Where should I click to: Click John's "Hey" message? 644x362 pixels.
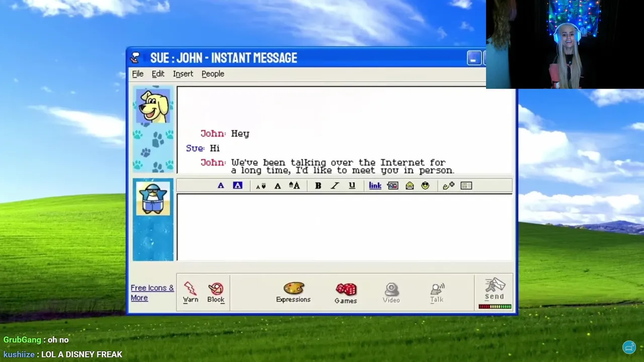(225, 134)
